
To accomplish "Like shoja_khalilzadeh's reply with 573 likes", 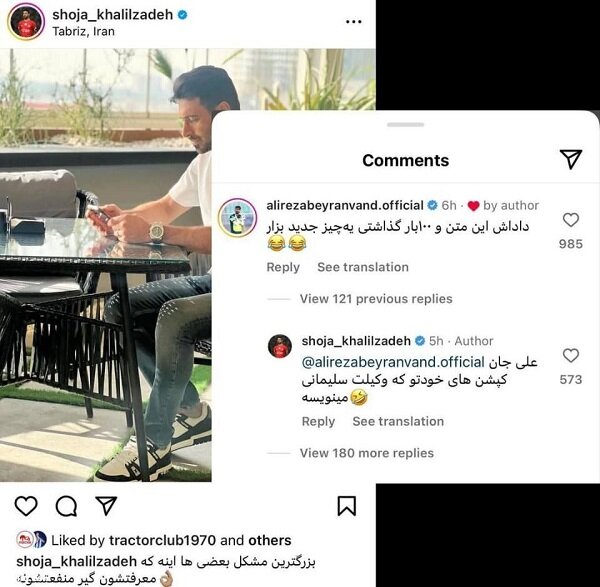I will coord(571,356).
